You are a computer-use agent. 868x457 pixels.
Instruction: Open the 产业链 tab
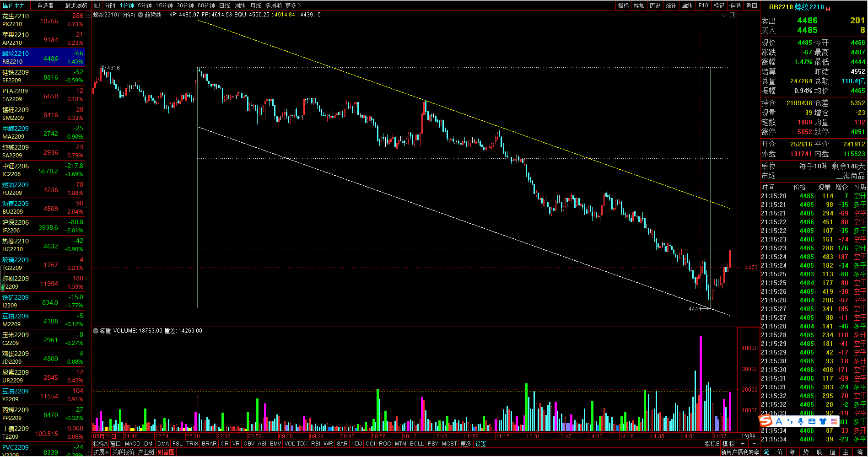146,452
